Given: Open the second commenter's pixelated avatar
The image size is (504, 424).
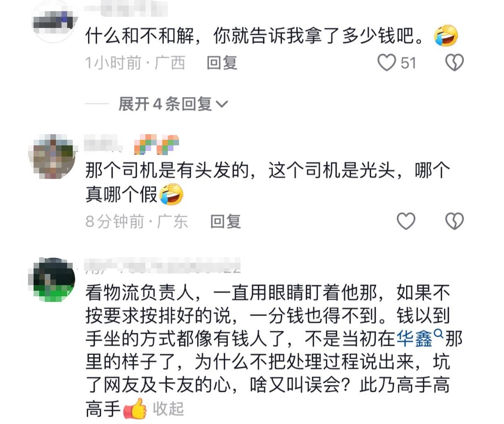Looking at the screenshot, I should click(x=53, y=157).
